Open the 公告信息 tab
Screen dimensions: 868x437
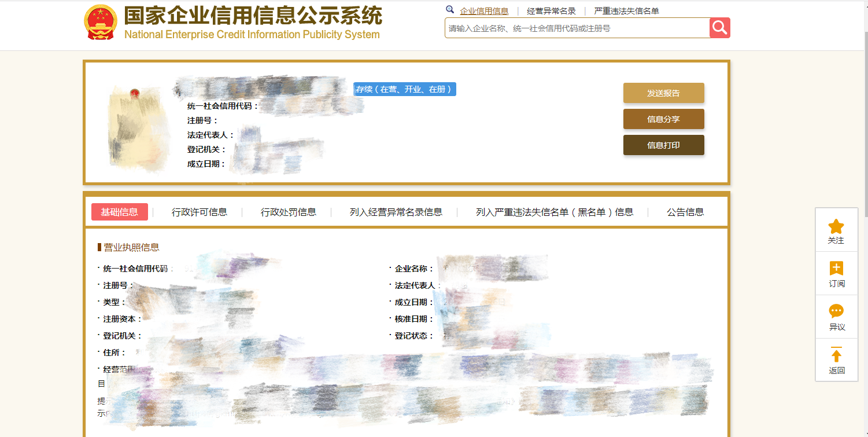tap(685, 212)
